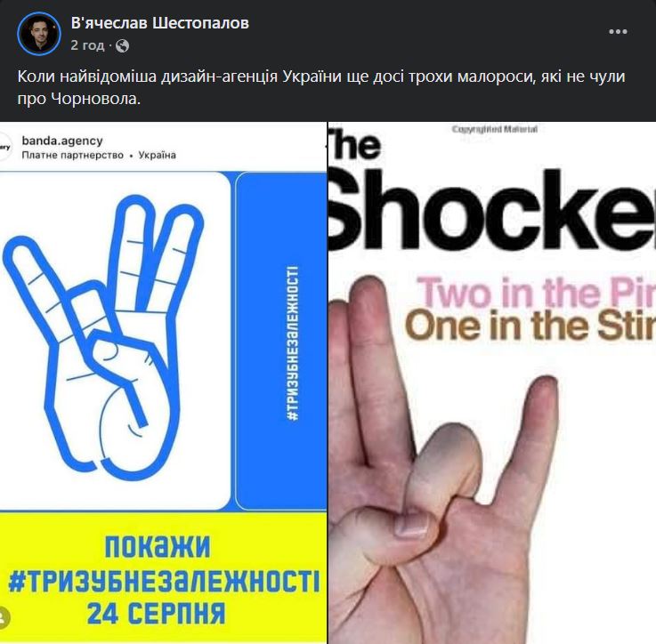Click the post caption text about Чорновола
This screenshot has width=656, height=644.
point(321,87)
